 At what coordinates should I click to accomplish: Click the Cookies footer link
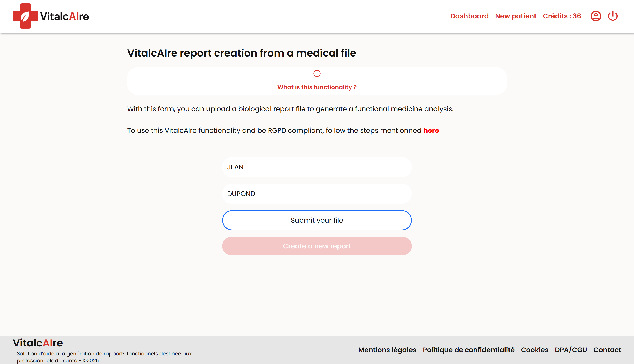point(534,350)
